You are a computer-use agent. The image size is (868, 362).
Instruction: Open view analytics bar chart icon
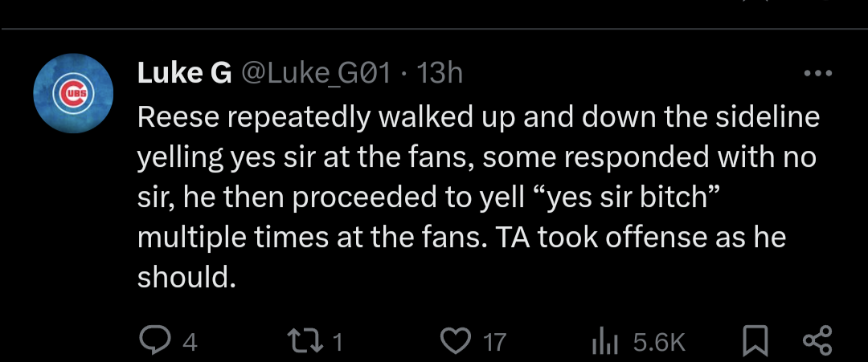603,341
